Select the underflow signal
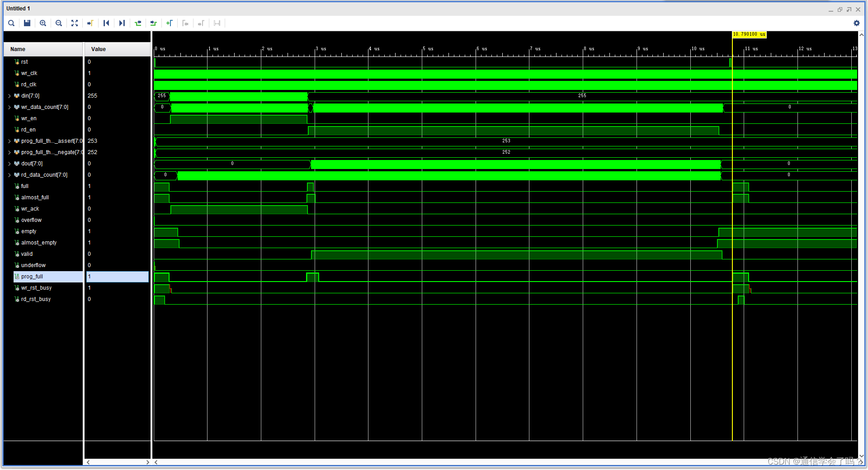 33,265
